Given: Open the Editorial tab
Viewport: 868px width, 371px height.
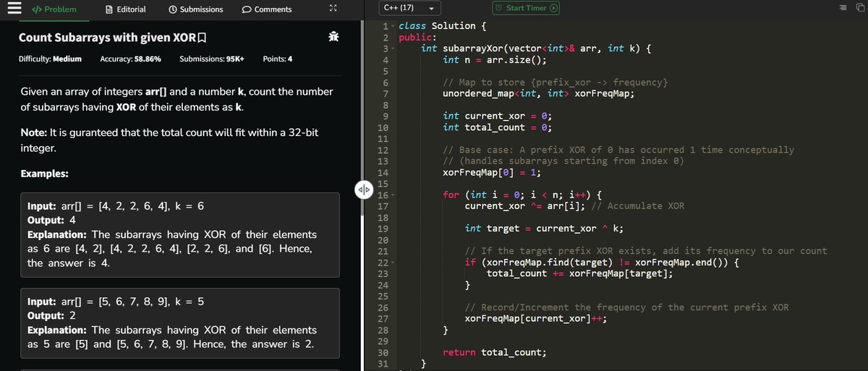Looking at the screenshot, I should click(126, 9).
